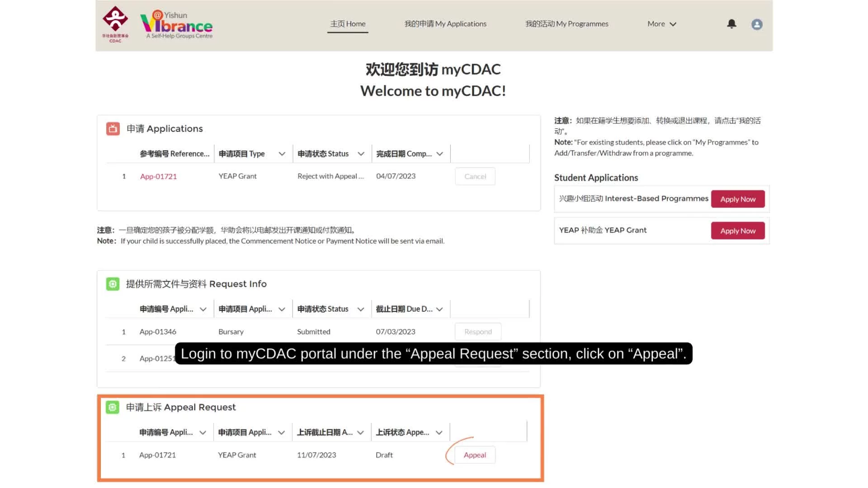Select the 07/03/2023 due date cell

pos(395,332)
